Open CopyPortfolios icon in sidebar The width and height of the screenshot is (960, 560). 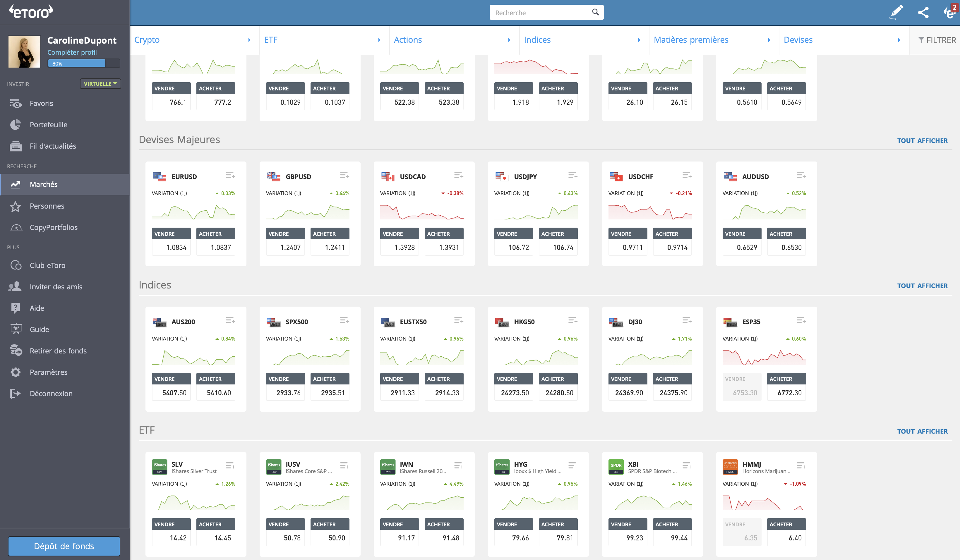tap(16, 227)
